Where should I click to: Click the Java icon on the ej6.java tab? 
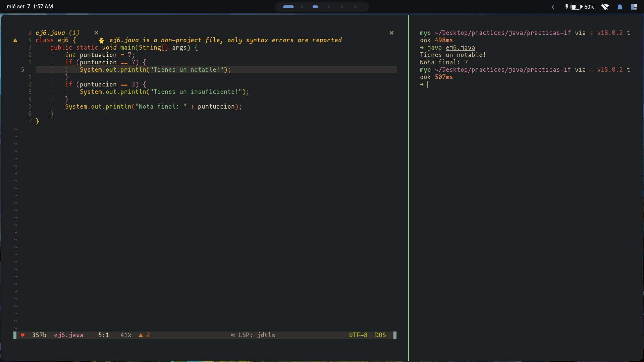30,33
